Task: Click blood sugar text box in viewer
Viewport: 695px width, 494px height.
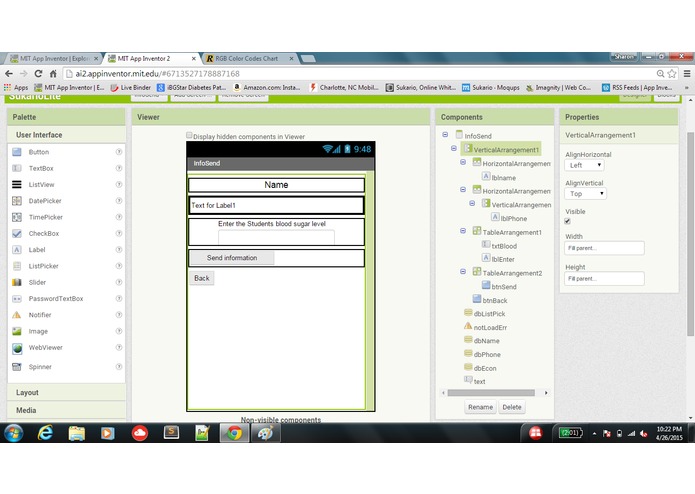Action: click(x=276, y=237)
